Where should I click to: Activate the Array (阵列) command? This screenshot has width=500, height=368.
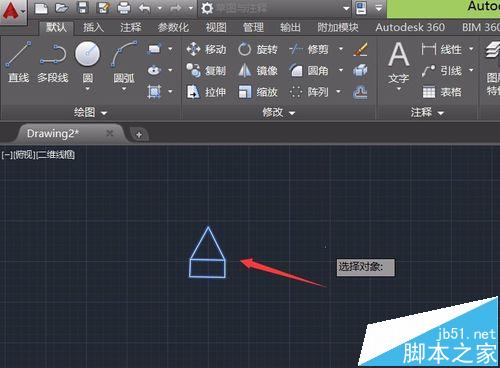(x=309, y=92)
